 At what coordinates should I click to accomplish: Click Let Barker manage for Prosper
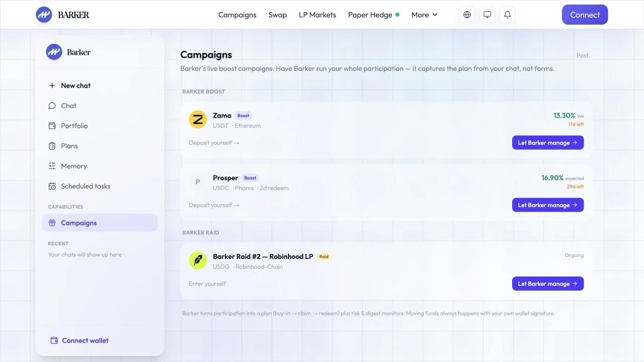pos(548,205)
